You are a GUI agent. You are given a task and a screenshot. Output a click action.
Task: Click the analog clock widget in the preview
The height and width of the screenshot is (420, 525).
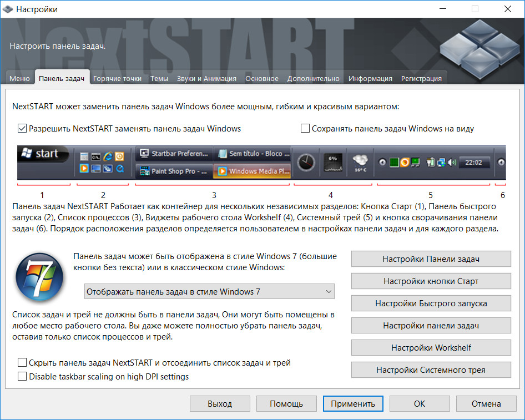(x=306, y=163)
